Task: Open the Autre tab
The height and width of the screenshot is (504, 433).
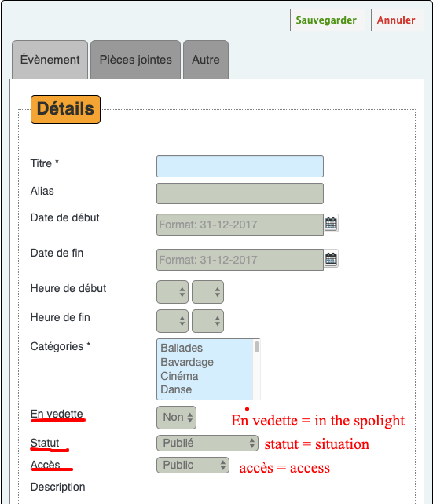Action: click(x=206, y=60)
